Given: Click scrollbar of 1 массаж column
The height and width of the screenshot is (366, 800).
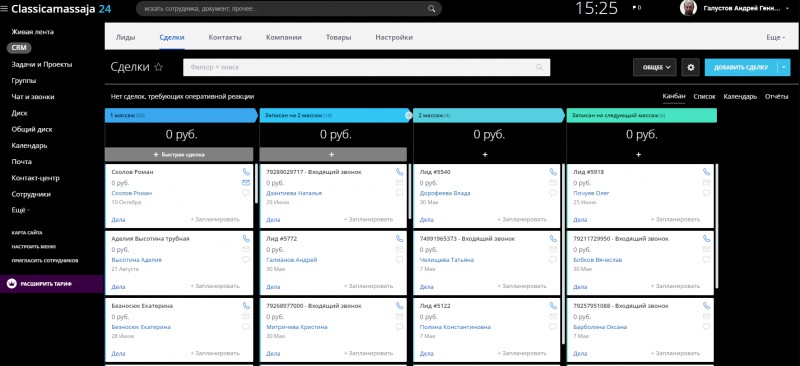Looking at the screenshot, I should coord(256,184).
